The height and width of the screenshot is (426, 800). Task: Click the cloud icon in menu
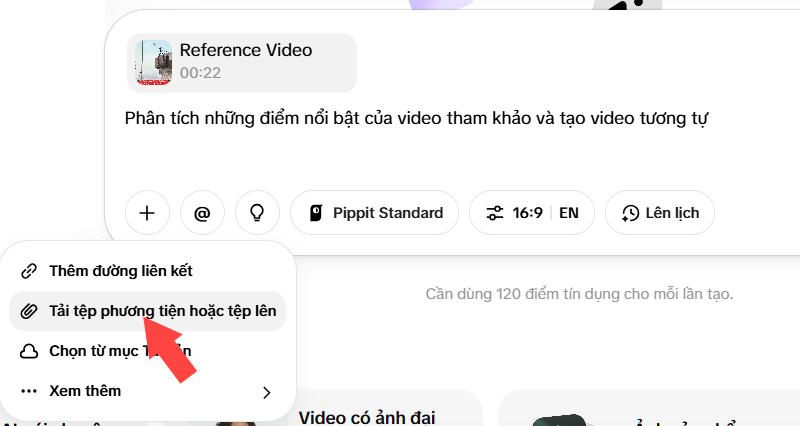coord(29,352)
